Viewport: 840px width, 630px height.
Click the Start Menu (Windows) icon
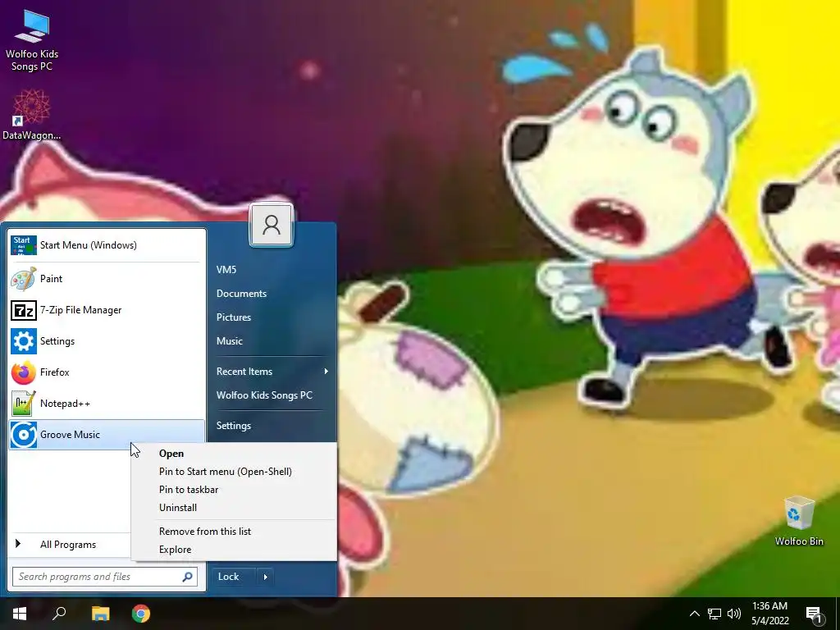(24, 245)
